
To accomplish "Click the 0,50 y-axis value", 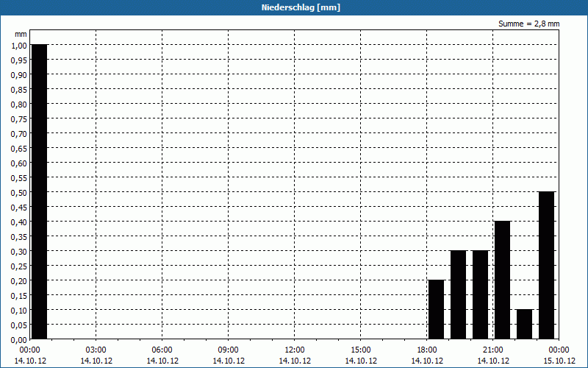I will (19, 193).
